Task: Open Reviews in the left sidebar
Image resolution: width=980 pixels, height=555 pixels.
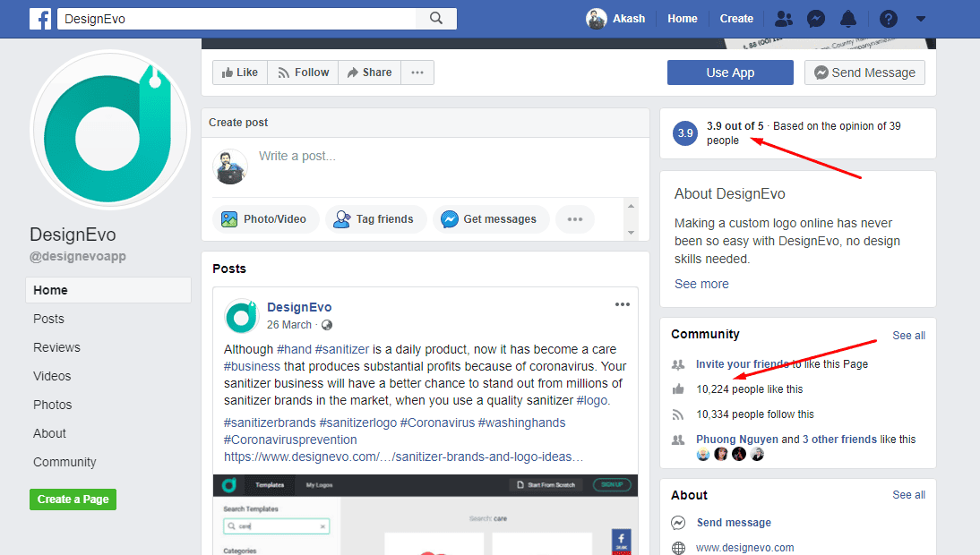Action: click(56, 347)
